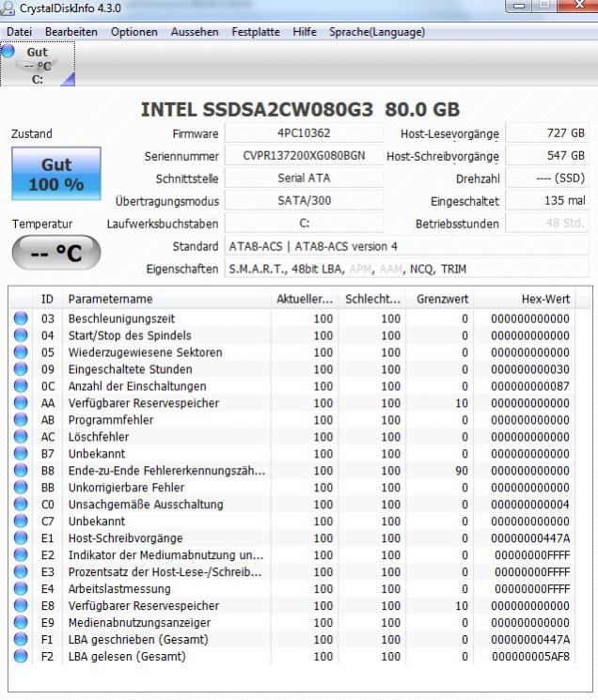Viewport: 598px width, 700px height.
Task: Click the status icon for Löschfehler
Action: tap(21, 437)
